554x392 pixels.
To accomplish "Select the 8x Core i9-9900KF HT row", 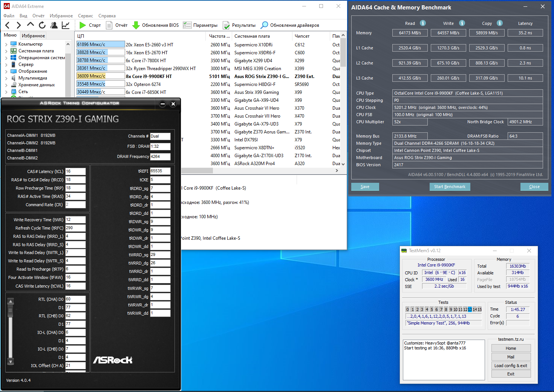I will (x=208, y=77).
